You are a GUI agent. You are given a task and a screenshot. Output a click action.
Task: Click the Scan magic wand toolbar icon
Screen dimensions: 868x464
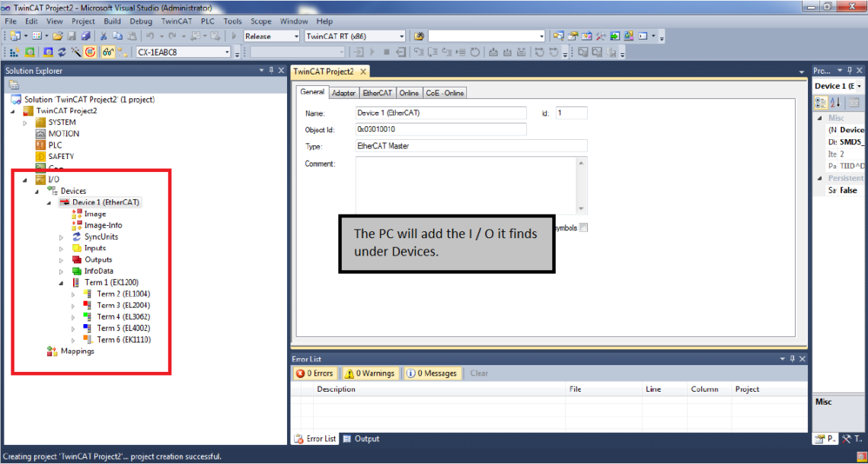pyautogui.click(x=76, y=52)
